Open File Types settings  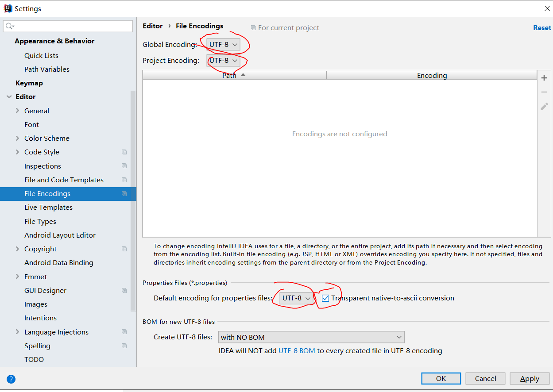[x=40, y=221]
